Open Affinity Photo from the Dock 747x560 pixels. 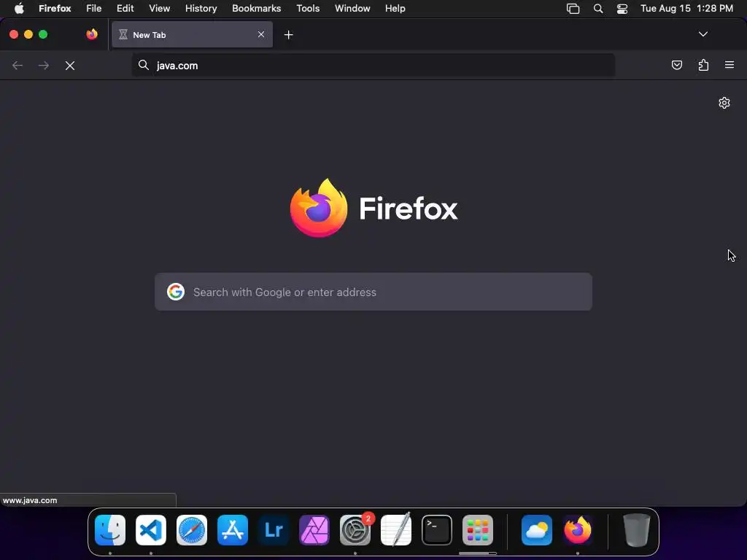point(314,530)
